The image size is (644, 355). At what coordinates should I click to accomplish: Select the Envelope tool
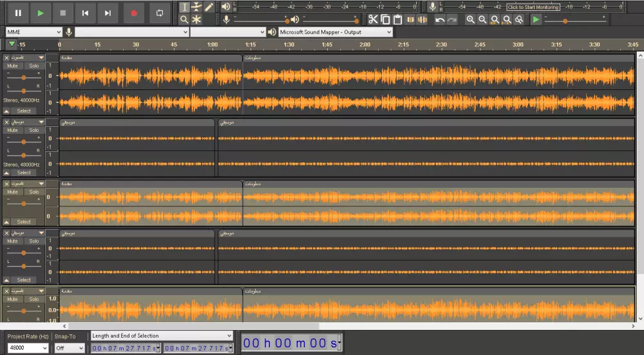[196, 7]
